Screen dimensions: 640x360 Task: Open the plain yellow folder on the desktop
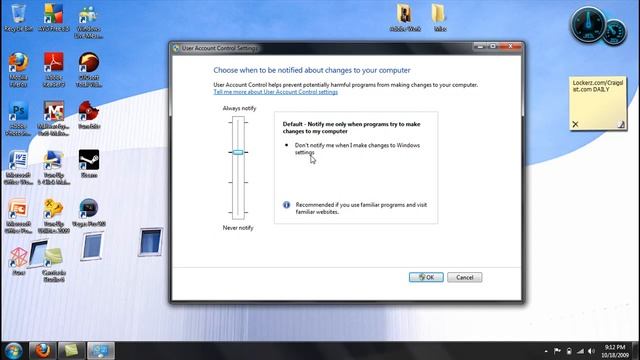pyautogui.click(x=439, y=18)
